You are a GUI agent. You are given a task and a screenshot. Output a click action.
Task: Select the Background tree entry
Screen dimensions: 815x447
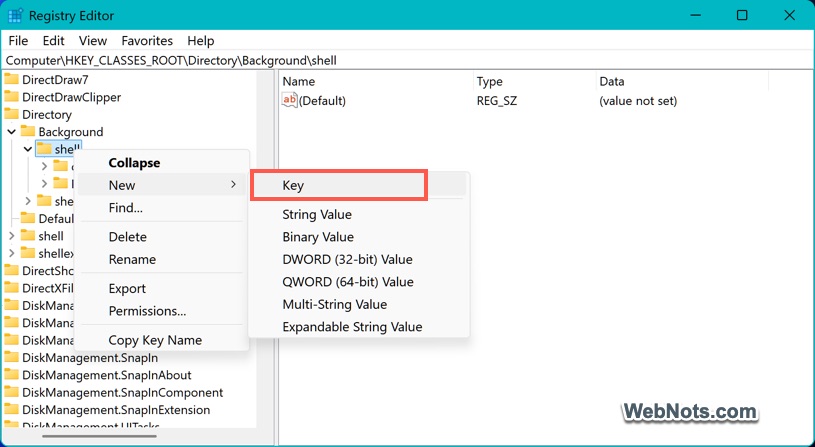[71, 132]
